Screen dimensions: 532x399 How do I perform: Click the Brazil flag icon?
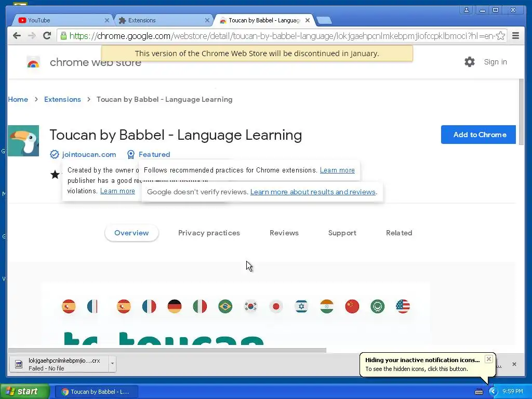[x=225, y=307]
